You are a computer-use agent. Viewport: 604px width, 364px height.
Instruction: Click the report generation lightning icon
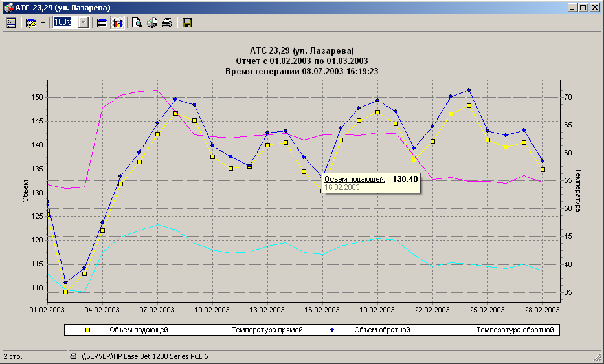(31, 23)
